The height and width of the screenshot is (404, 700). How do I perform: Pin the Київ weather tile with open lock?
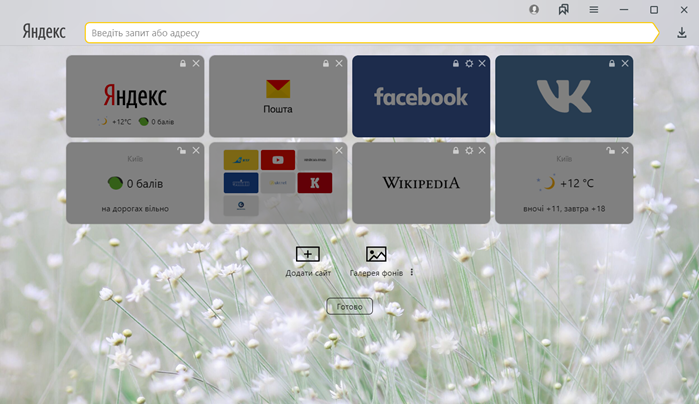click(610, 150)
